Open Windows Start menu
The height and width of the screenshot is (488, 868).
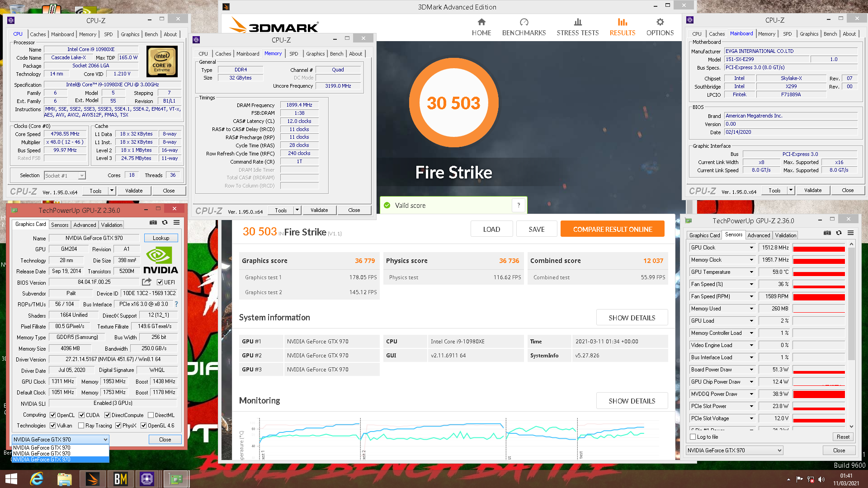click(11, 479)
